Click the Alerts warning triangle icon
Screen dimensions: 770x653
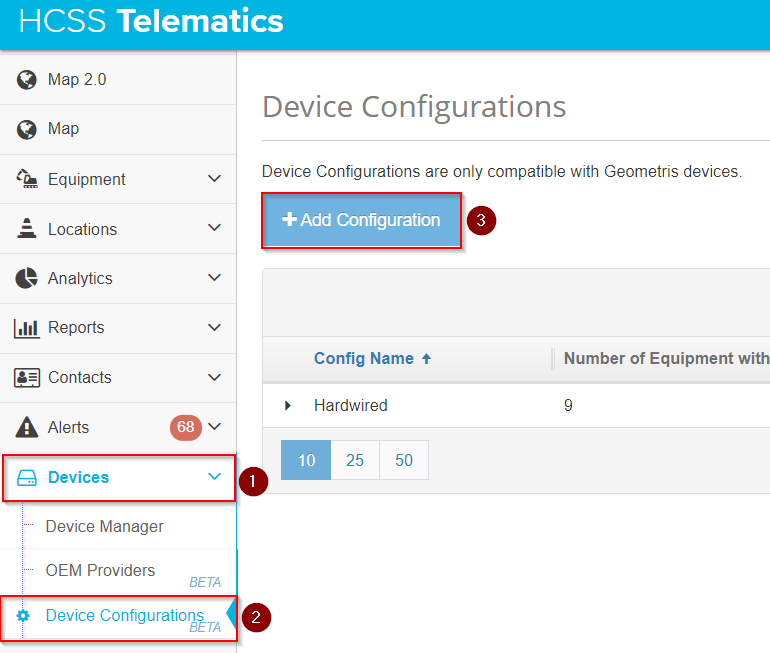pos(27,428)
